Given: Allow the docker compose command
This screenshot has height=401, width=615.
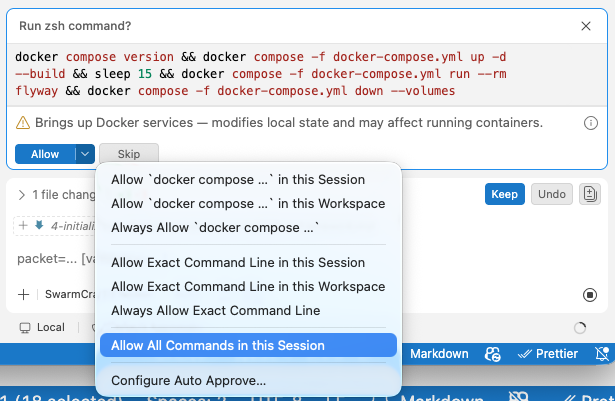Looking at the screenshot, I should (x=45, y=154).
